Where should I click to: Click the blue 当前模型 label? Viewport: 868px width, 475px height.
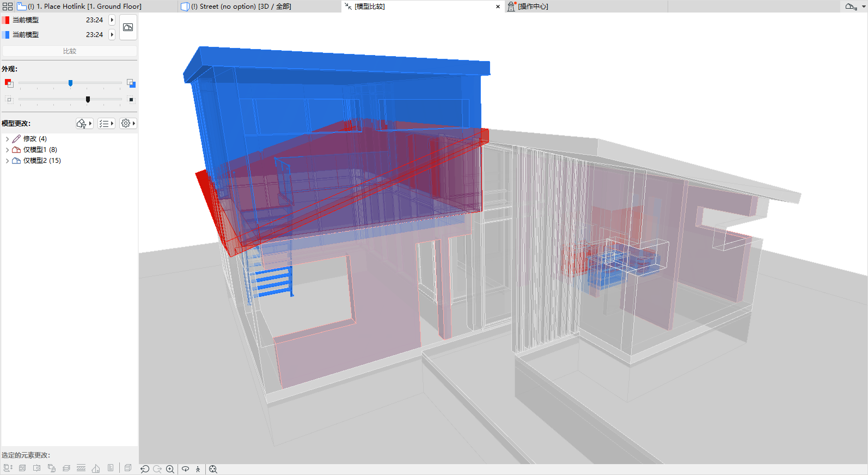(x=26, y=35)
